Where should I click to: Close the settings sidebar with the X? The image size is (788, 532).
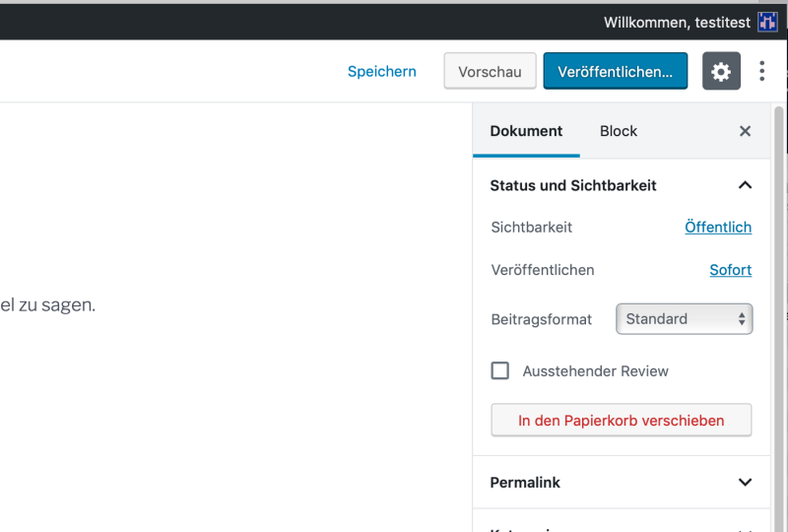click(745, 131)
